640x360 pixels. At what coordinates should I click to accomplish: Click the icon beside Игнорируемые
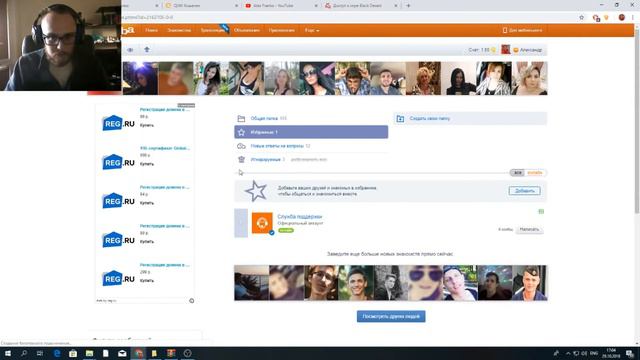(241, 160)
